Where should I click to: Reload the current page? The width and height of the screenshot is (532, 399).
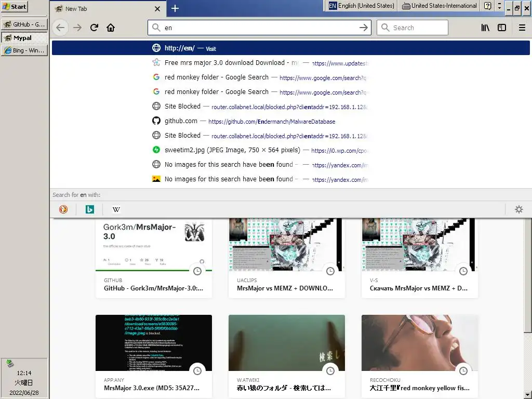click(95, 28)
